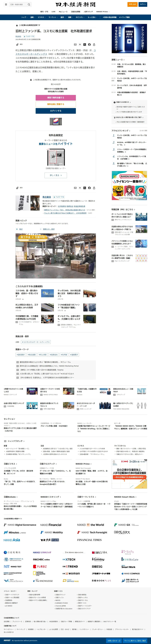Expand the トレンドウオッチ section chevron

tap(24, 441)
